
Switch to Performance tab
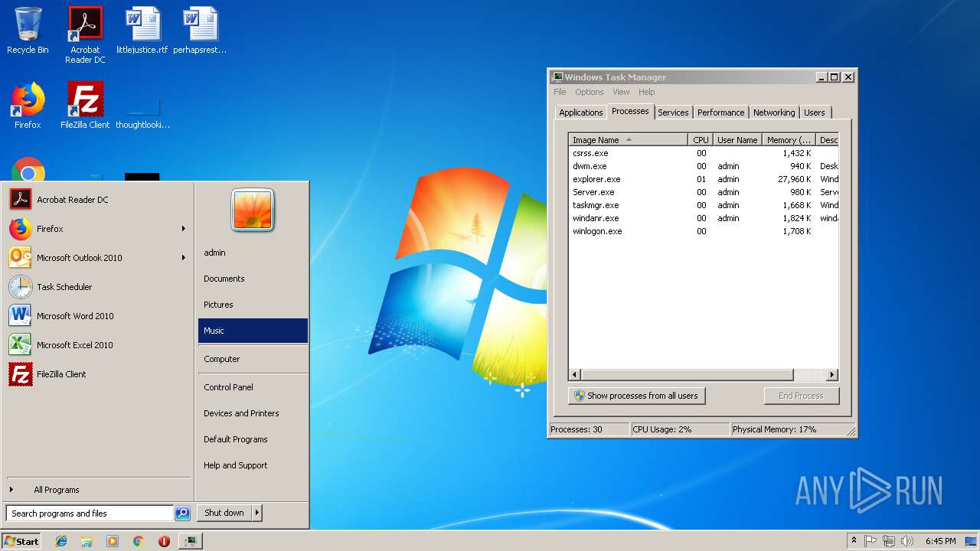[x=720, y=112]
